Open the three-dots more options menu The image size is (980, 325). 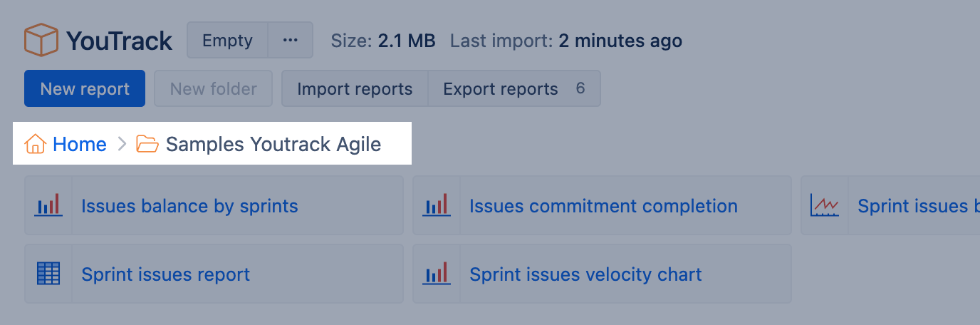point(290,41)
